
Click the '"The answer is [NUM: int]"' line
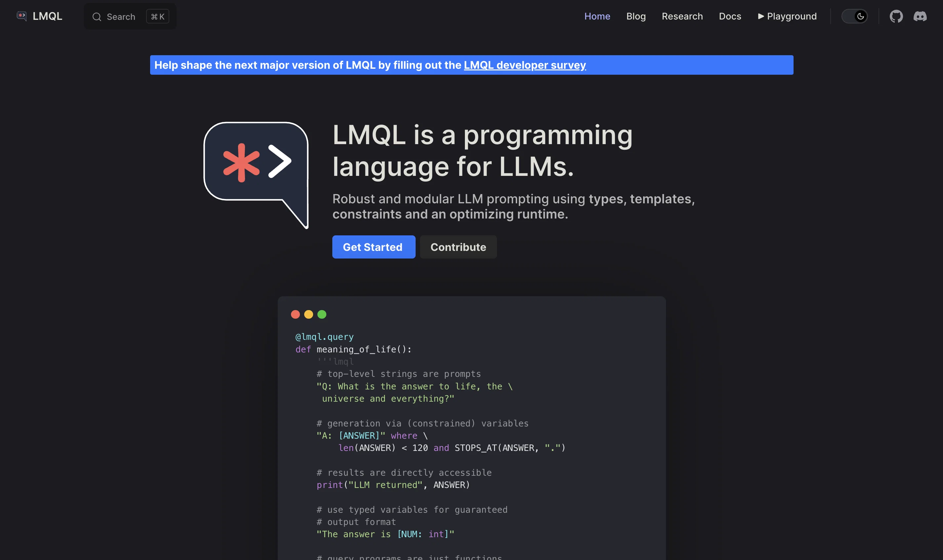(385, 534)
